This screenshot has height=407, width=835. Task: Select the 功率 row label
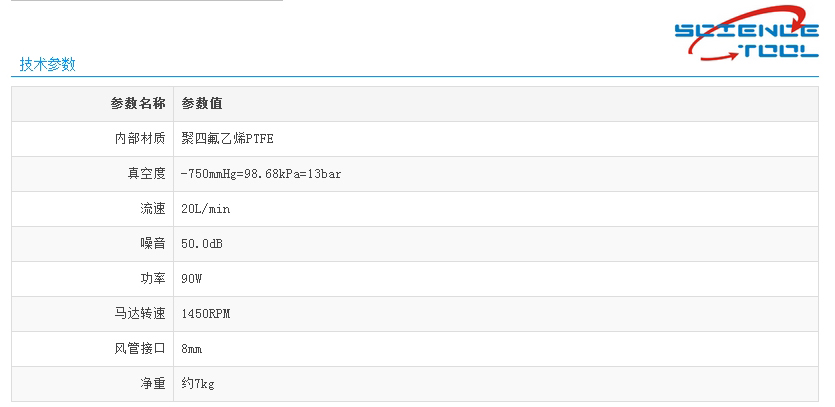(x=152, y=279)
